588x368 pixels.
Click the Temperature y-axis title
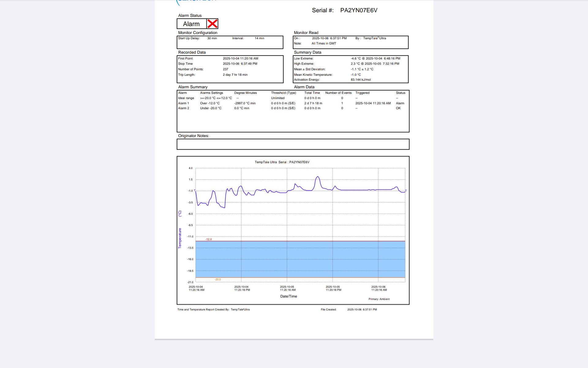(180, 238)
